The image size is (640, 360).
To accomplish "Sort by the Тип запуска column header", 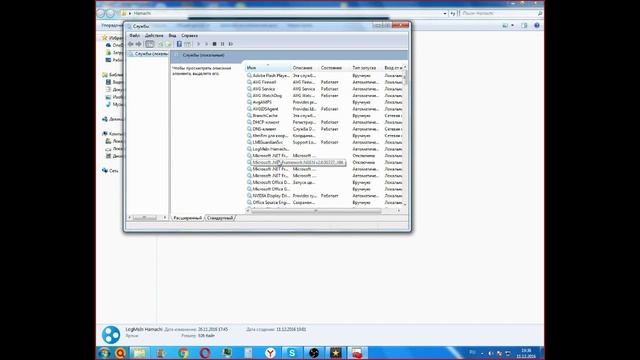I will (366, 68).
